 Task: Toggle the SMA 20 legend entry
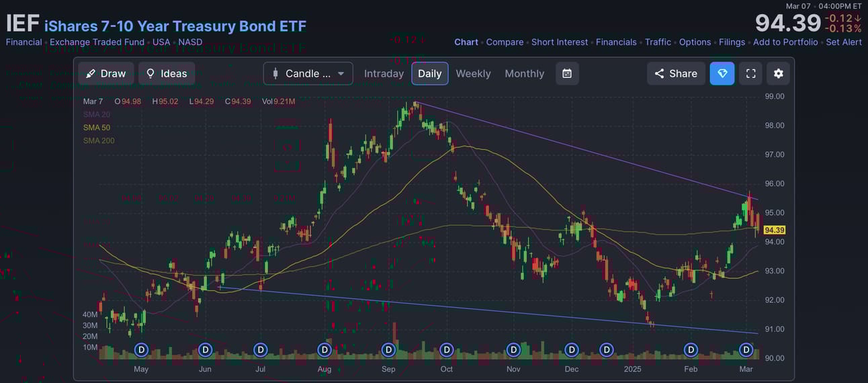pyautogui.click(x=97, y=114)
